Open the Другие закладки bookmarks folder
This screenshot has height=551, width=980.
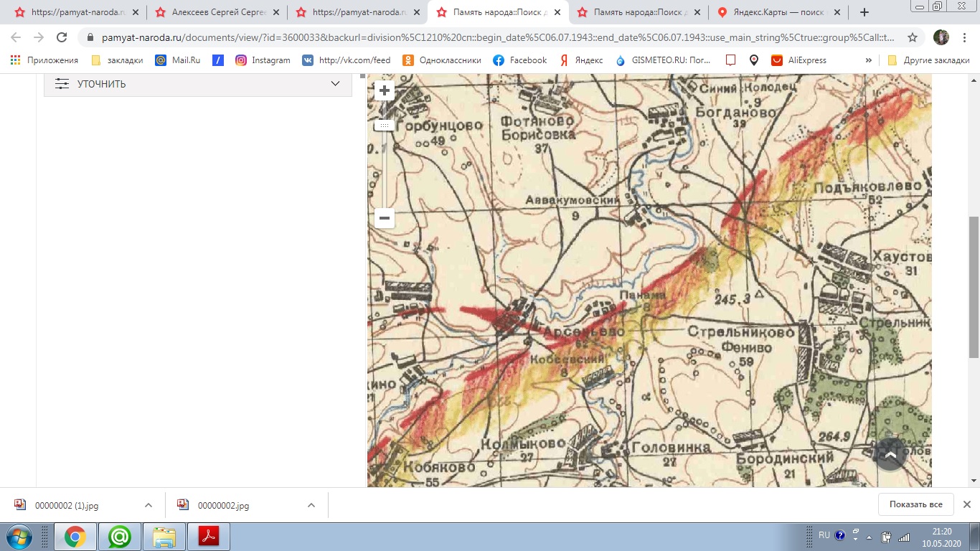coord(928,60)
